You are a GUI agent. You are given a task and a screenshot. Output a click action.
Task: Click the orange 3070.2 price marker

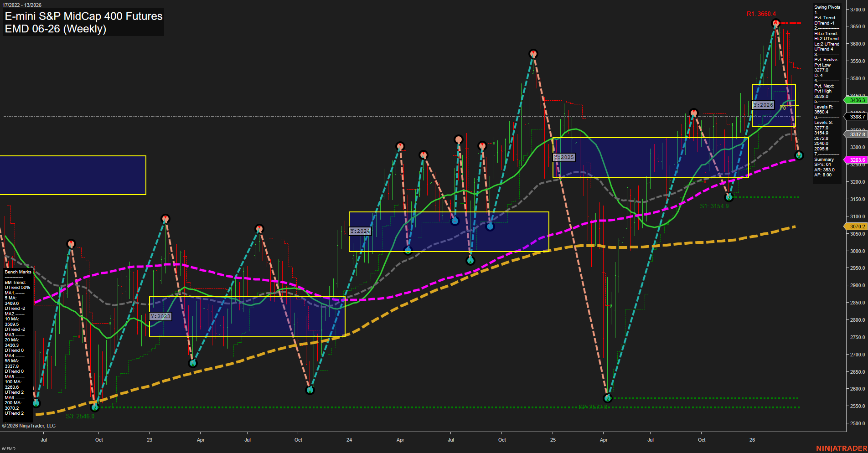(x=856, y=226)
